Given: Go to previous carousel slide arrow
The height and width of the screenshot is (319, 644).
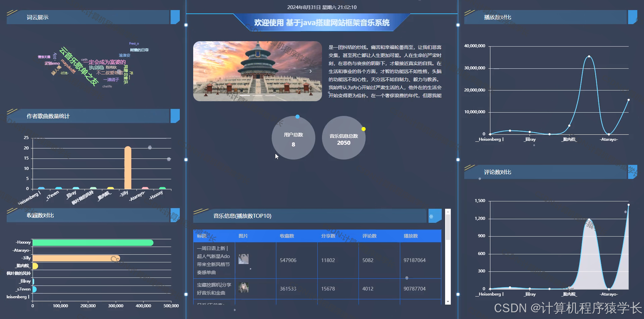Looking at the screenshot, I should click(205, 71).
